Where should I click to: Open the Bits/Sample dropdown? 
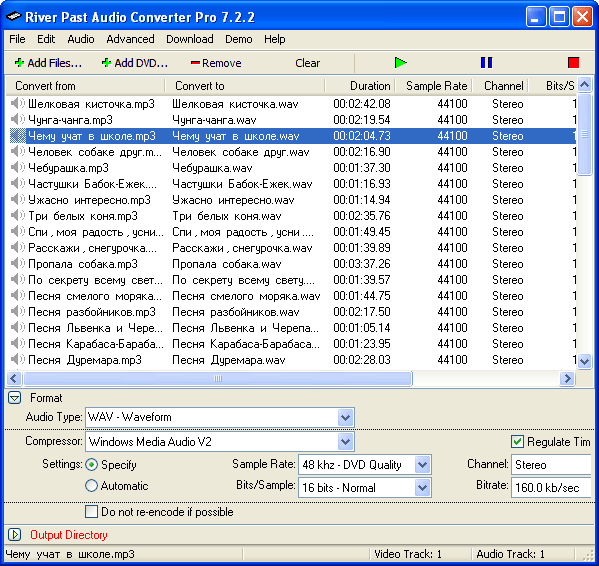click(x=423, y=488)
